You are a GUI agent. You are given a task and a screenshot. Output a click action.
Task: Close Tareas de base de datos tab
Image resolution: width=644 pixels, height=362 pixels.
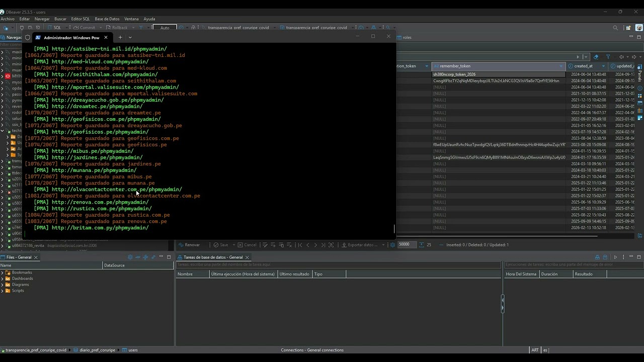pos(247,257)
